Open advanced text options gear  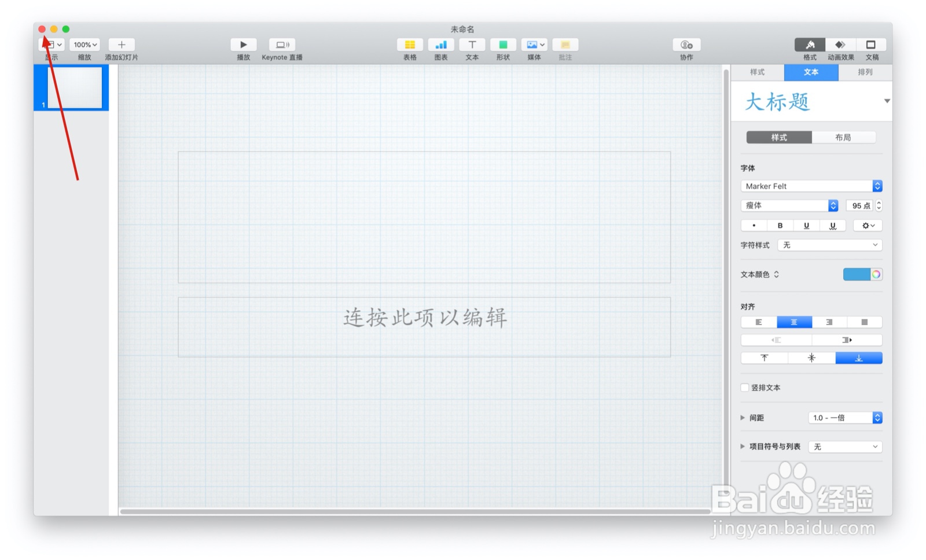pos(868,226)
